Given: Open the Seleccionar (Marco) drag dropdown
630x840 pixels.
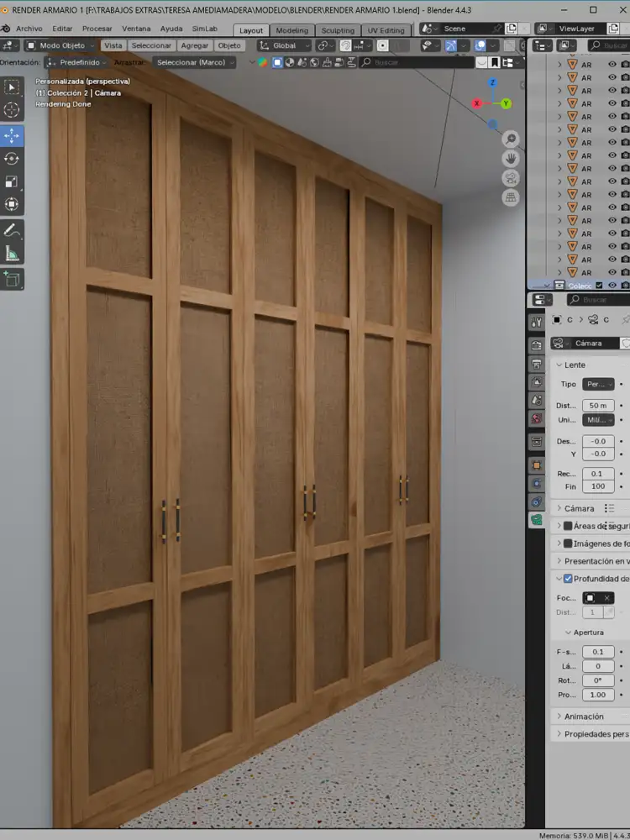Looking at the screenshot, I should pyautogui.click(x=194, y=63).
